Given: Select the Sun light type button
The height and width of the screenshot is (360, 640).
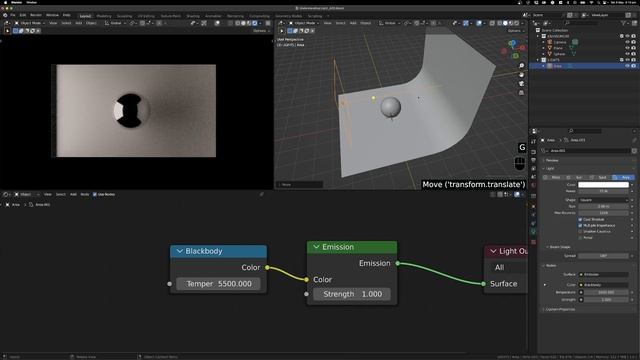Looking at the screenshot, I should (577, 177).
